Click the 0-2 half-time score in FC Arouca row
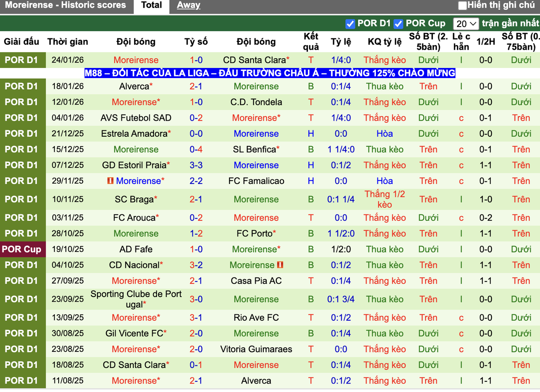Image resolution: width=540 pixels, height=392 pixels. point(486,218)
